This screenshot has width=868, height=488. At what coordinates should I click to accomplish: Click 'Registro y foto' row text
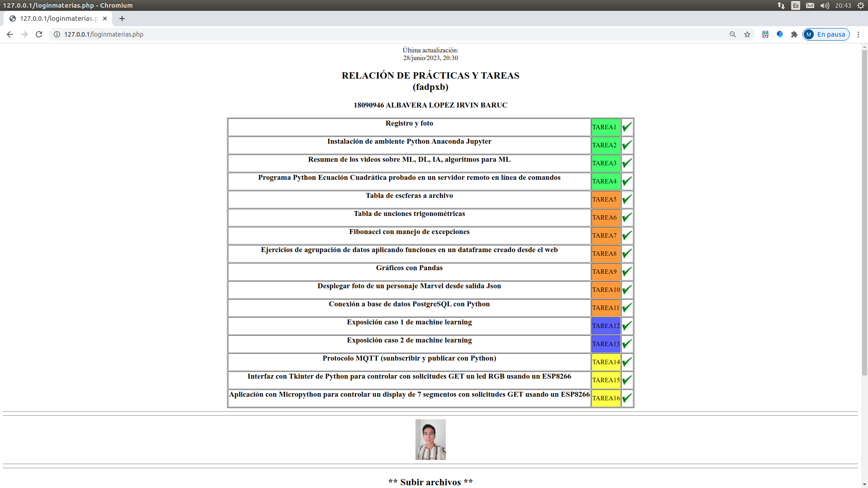coord(409,123)
